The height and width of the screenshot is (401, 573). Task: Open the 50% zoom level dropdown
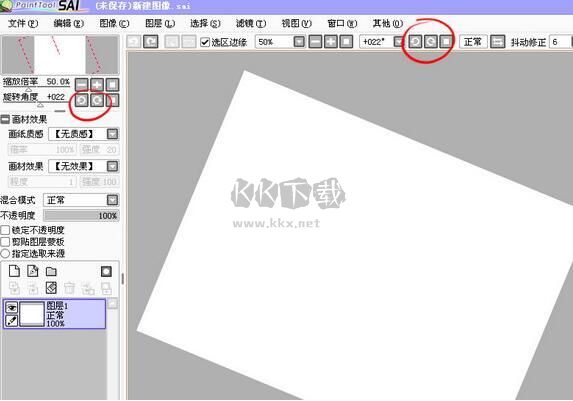point(299,42)
